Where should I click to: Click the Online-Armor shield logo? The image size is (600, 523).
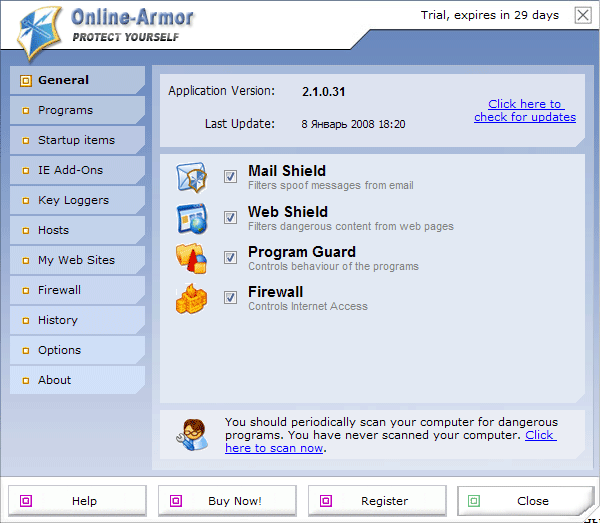click(39, 33)
